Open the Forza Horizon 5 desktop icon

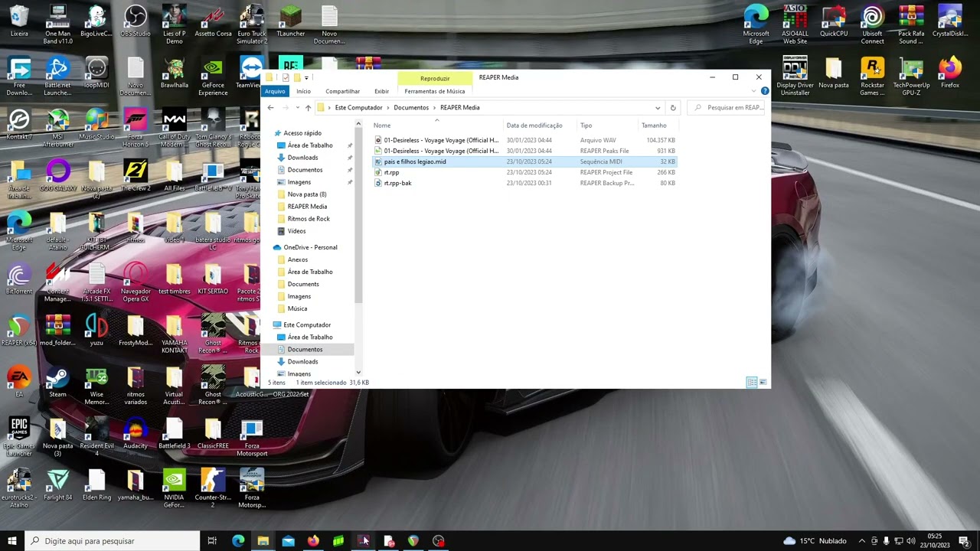coord(136,128)
